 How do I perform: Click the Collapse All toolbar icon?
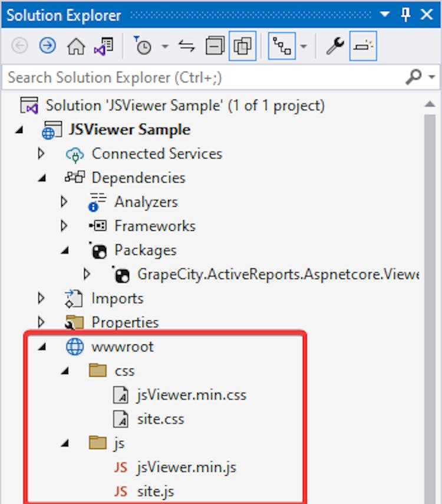215,46
